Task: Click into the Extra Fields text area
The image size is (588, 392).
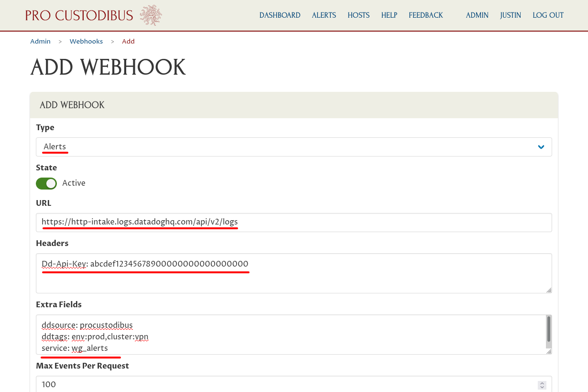Action: (294, 335)
